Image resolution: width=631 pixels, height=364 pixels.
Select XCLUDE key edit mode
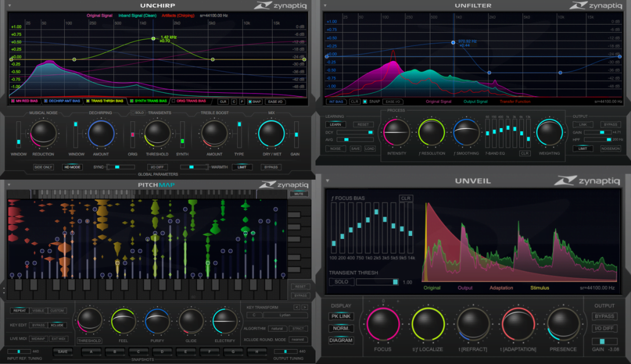tap(57, 325)
